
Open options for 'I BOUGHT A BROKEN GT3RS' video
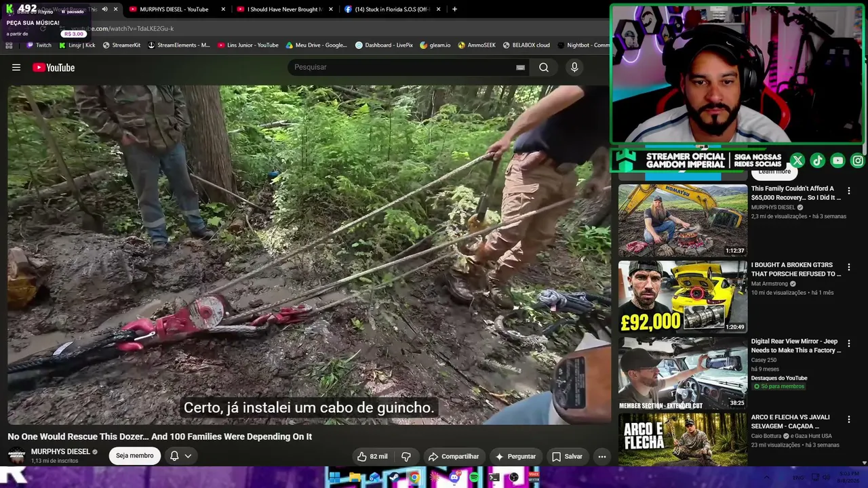point(848,267)
